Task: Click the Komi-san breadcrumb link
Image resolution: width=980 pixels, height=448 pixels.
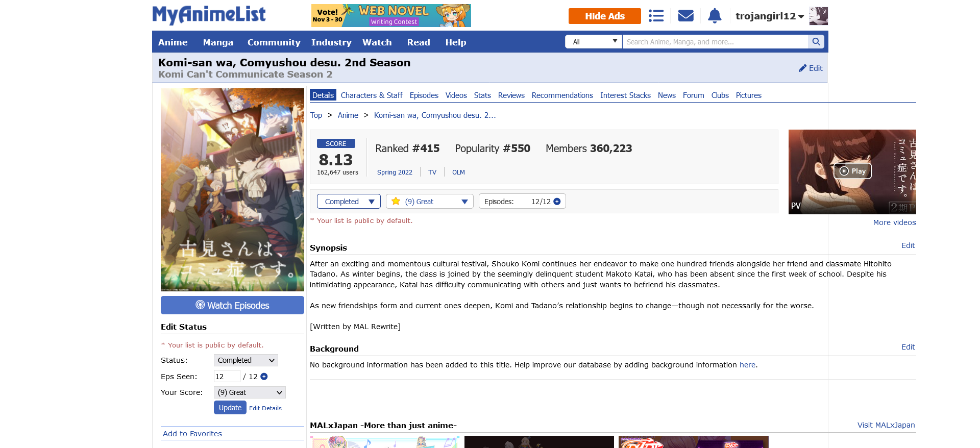Action: click(435, 115)
